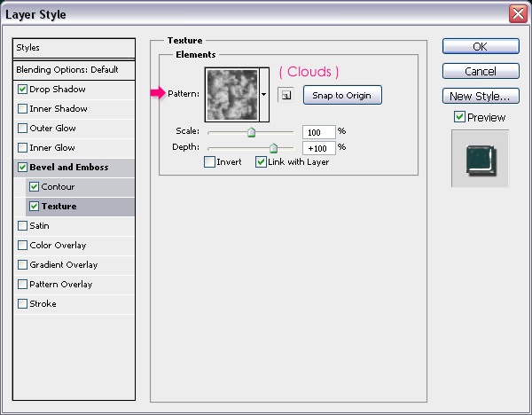Click the New Style... button
The height and width of the screenshot is (415, 532).
coord(480,96)
